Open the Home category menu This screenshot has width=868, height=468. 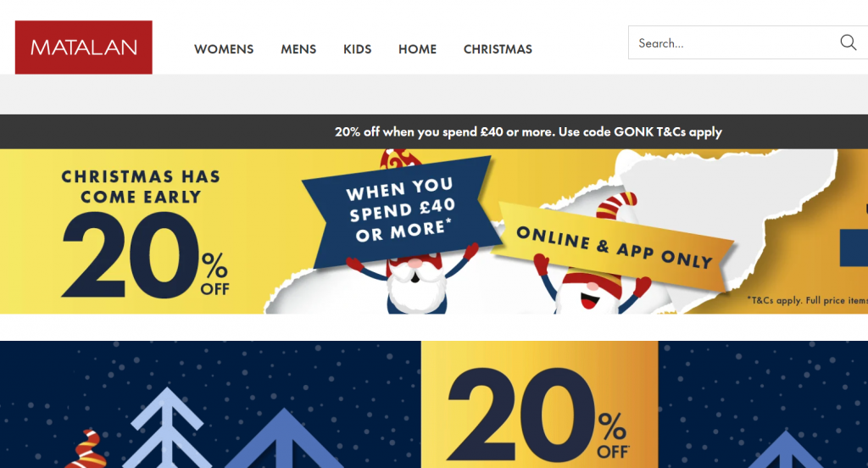point(417,48)
